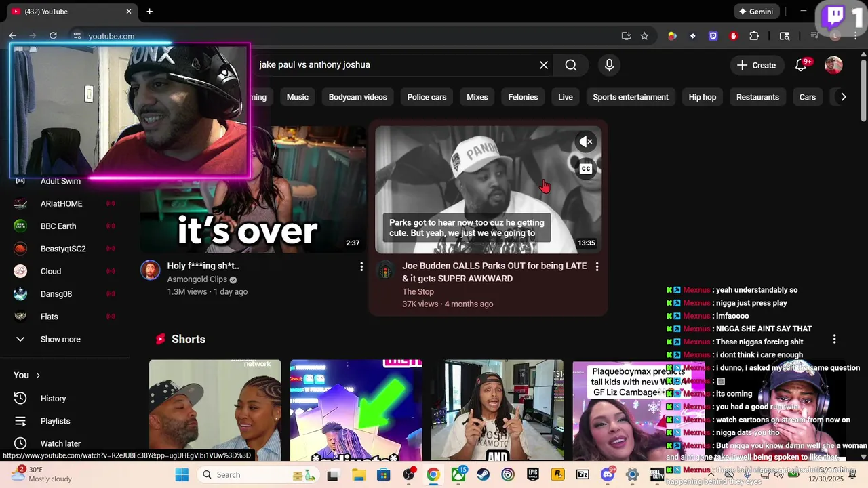Show more chips with the right arrow

(x=843, y=97)
